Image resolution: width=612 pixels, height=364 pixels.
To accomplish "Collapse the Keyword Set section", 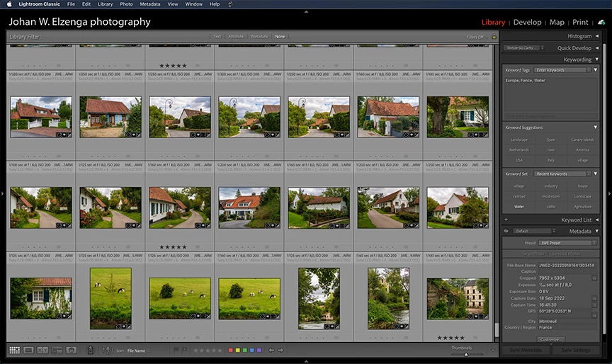I will 595,174.
